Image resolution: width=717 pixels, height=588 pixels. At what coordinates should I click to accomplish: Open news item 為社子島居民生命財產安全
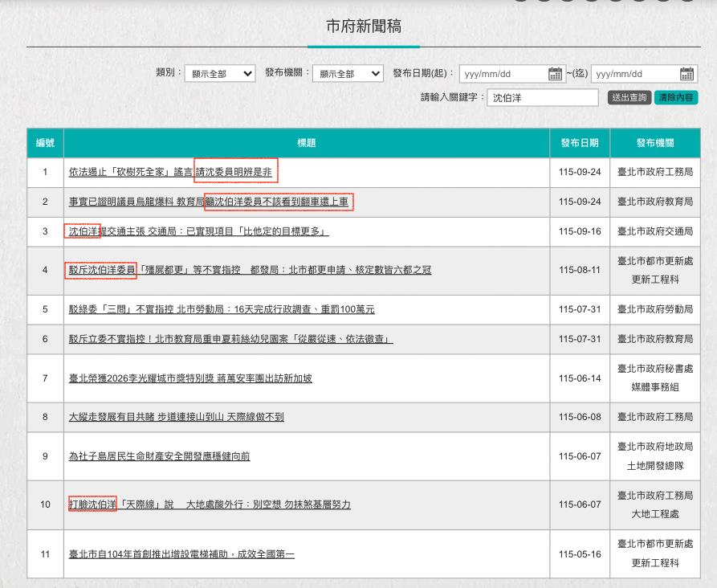click(x=159, y=456)
